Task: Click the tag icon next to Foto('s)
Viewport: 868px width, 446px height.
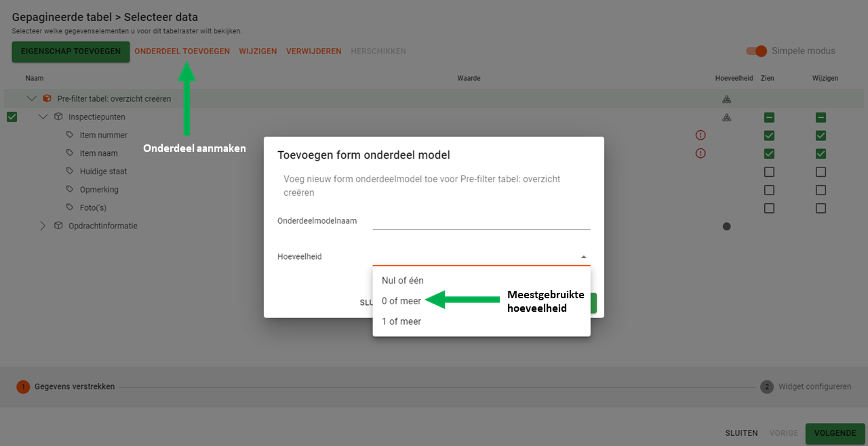Action: 70,207
